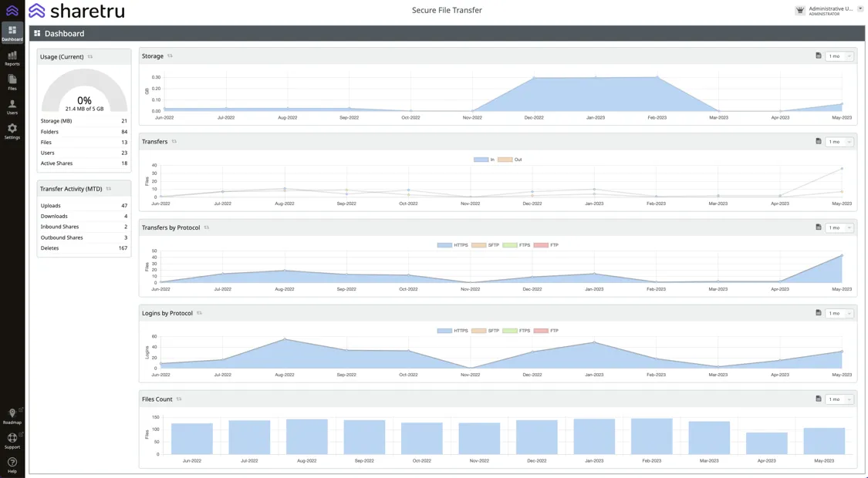The height and width of the screenshot is (478, 868).
Task: Click the export icon on the Storage chart
Action: [x=819, y=56]
